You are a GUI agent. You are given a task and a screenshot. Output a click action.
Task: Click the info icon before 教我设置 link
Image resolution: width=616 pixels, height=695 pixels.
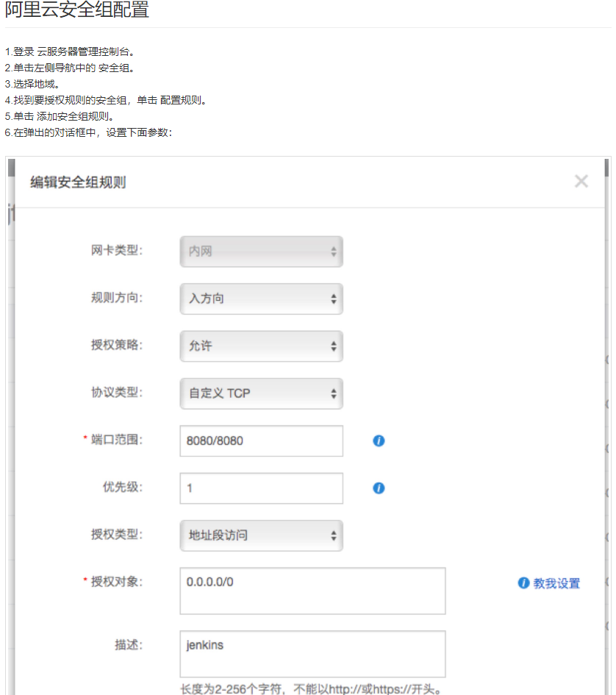click(523, 583)
